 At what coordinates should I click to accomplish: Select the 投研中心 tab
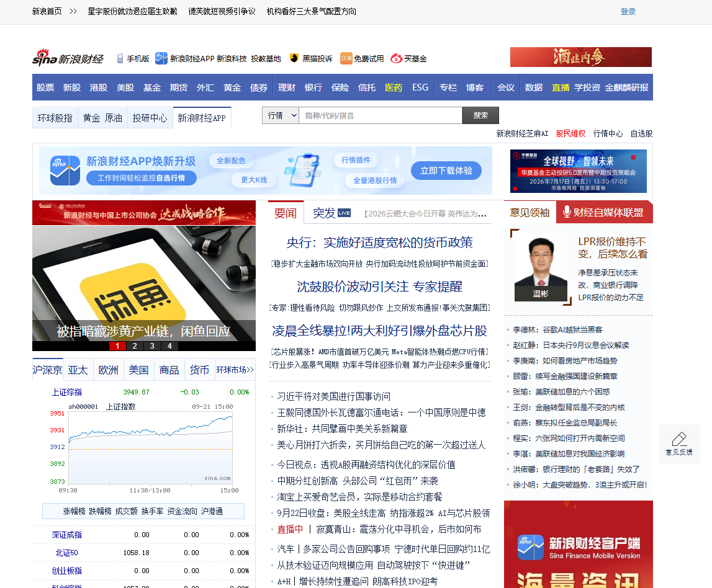coord(150,118)
